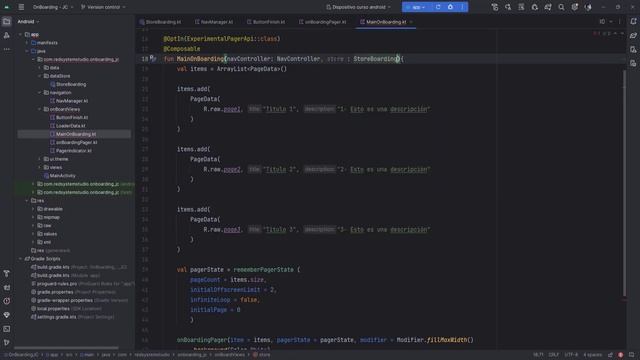Click the account icon in the title bar
Viewport: 640px width, 360px height.
588,7
